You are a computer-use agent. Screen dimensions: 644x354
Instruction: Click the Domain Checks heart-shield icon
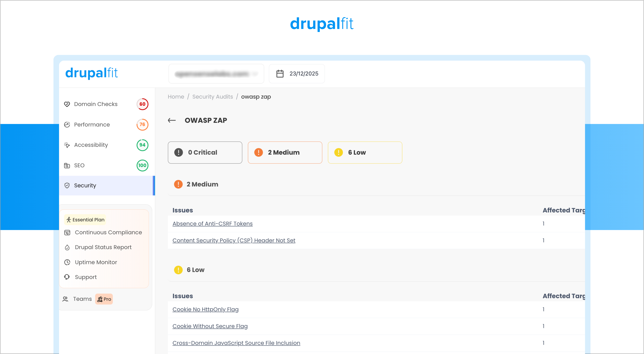pos(67,104)
